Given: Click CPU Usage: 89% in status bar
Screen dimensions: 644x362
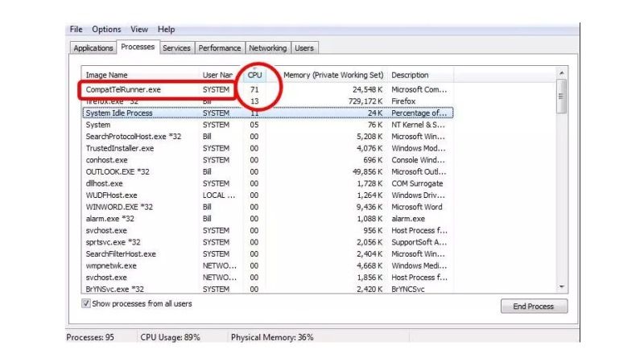Looking at the screenshot, I should click(x=170, y=337).
